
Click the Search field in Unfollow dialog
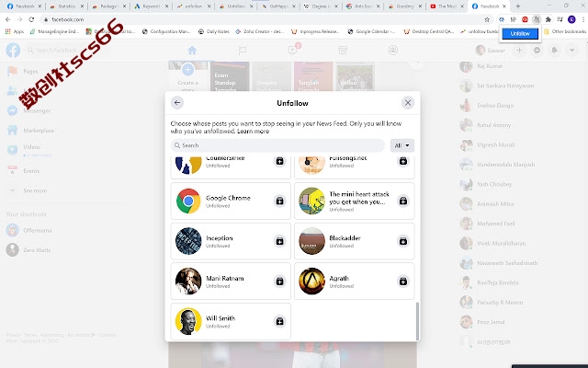tap(277, 145)
